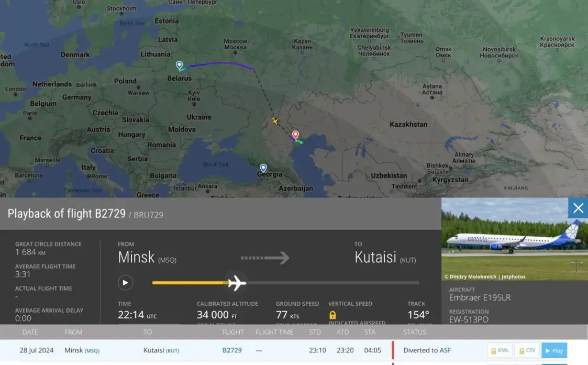
Task: Open the aircraft photo of Belavia Embraer
Action: coord(515,239)
